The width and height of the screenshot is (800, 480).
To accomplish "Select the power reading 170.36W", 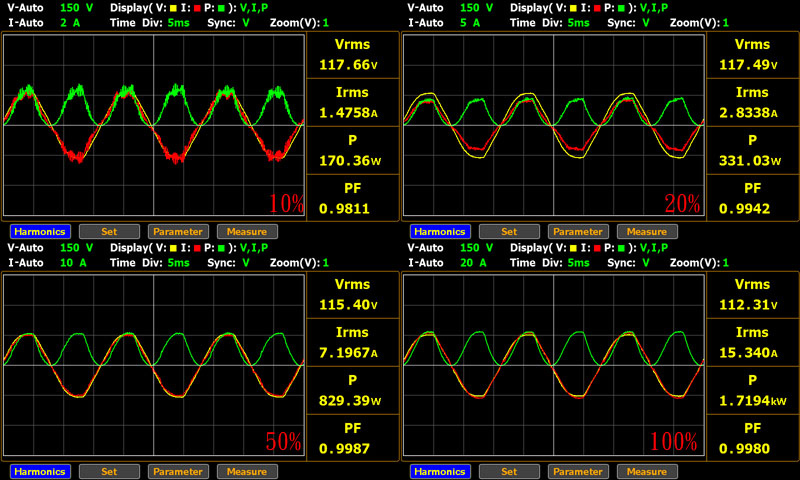I will (350, 161).
